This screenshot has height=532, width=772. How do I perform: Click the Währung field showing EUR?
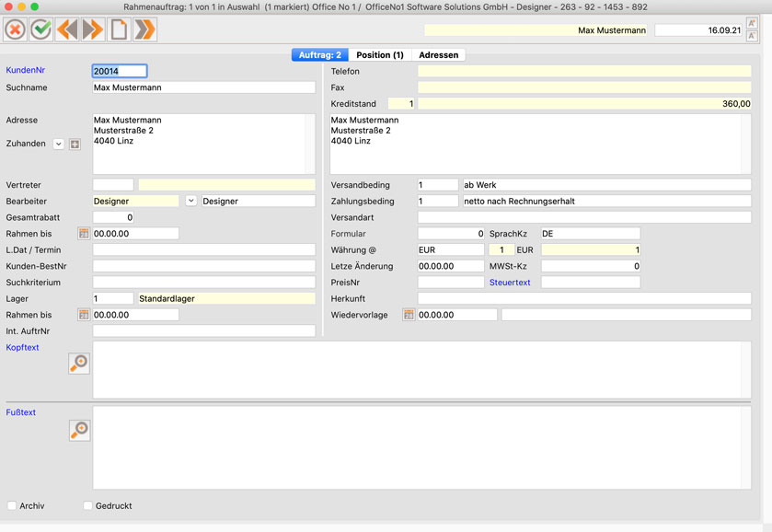[x=451, y=249]
